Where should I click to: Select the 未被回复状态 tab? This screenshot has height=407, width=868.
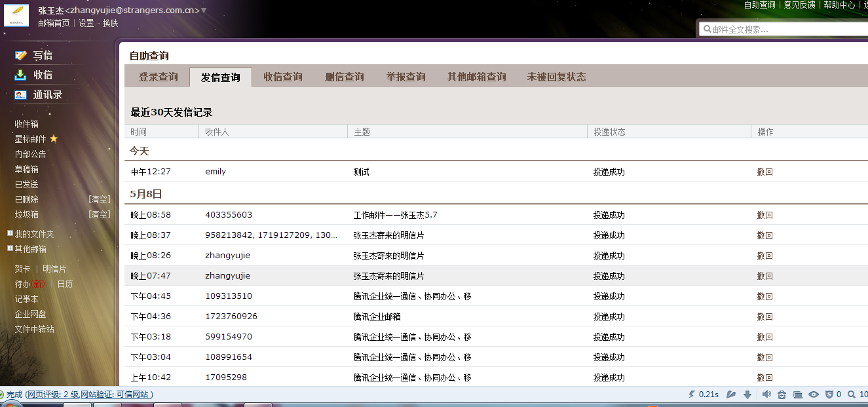pyautogui.click(x=556, y=77)
